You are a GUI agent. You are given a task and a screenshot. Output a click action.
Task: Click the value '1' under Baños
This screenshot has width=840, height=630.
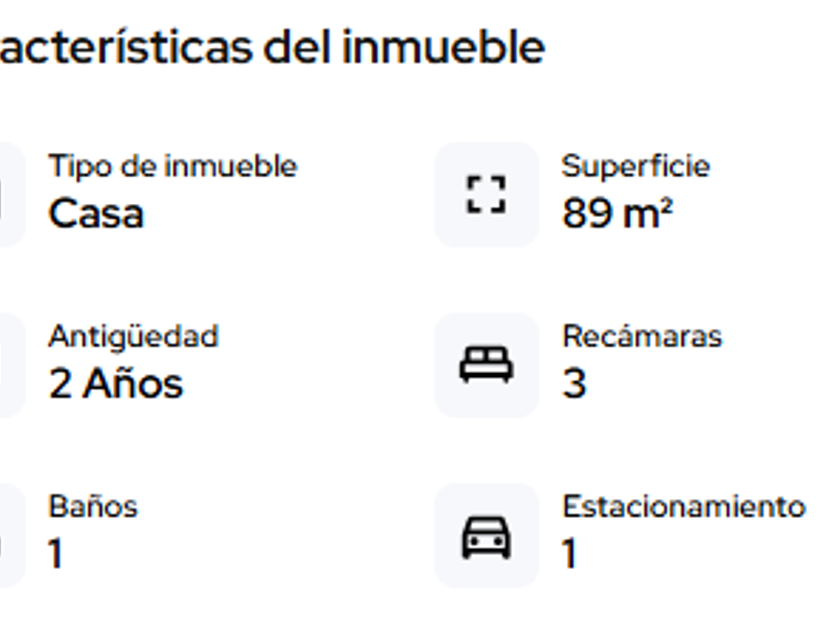click(56, 553)
